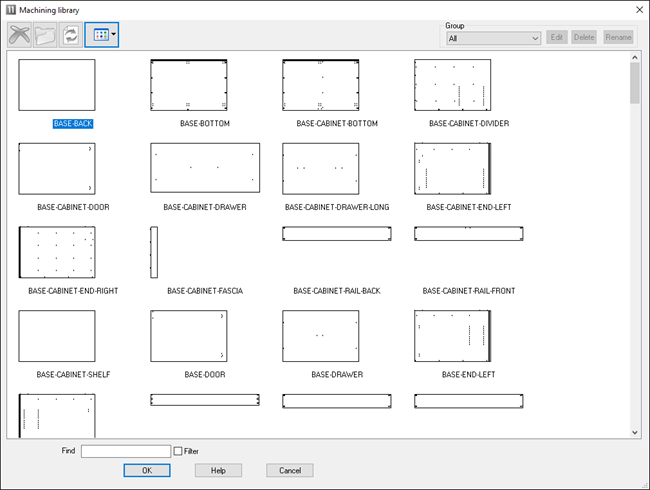Click the Cancel button
Screen dimensions: 650x490
(290, 470)
